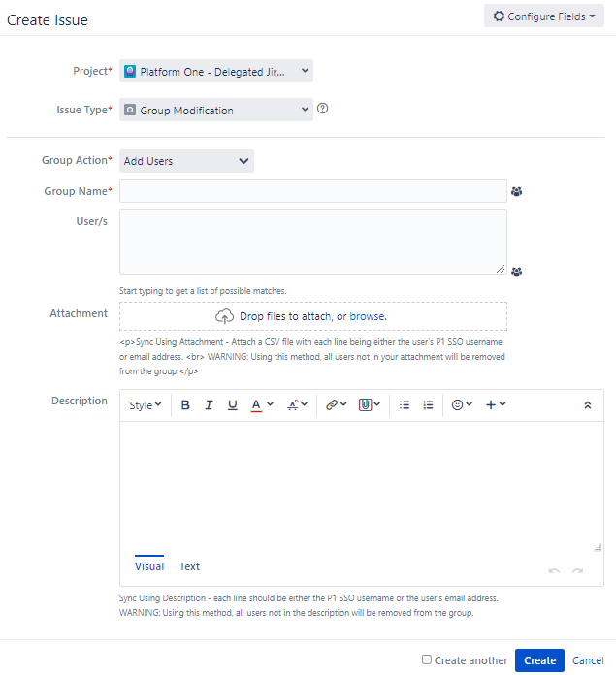Open more text formatting options
Viewport: 616px width, 675px height.
297,405
